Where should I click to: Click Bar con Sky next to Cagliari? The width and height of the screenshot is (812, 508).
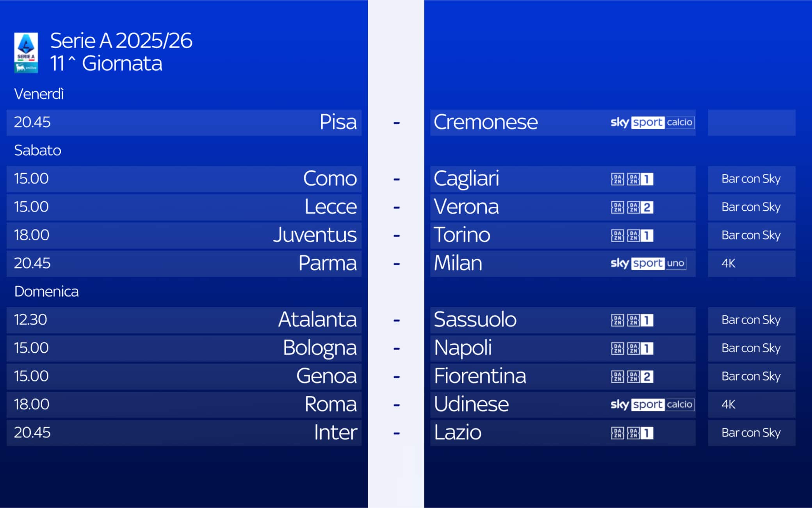(x=751, y=179)
